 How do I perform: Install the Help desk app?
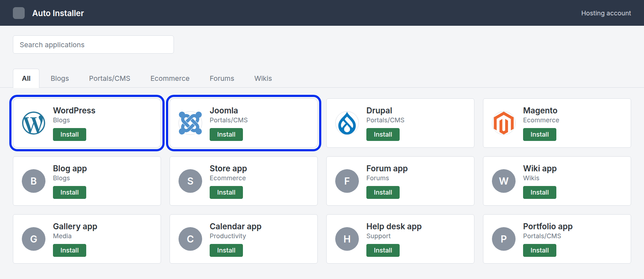tap(383, 250)
